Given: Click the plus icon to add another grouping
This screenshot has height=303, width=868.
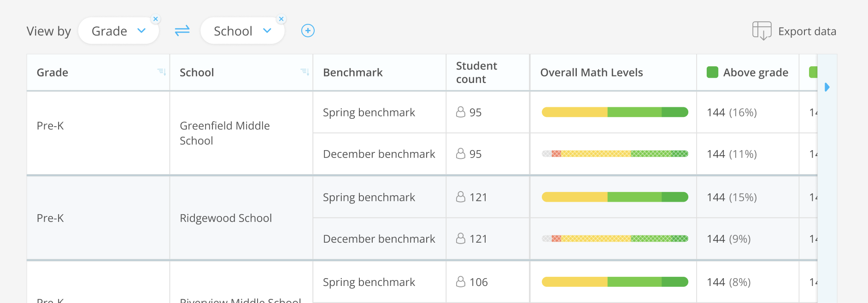Looking at the screenshot, I should (307, 30).
